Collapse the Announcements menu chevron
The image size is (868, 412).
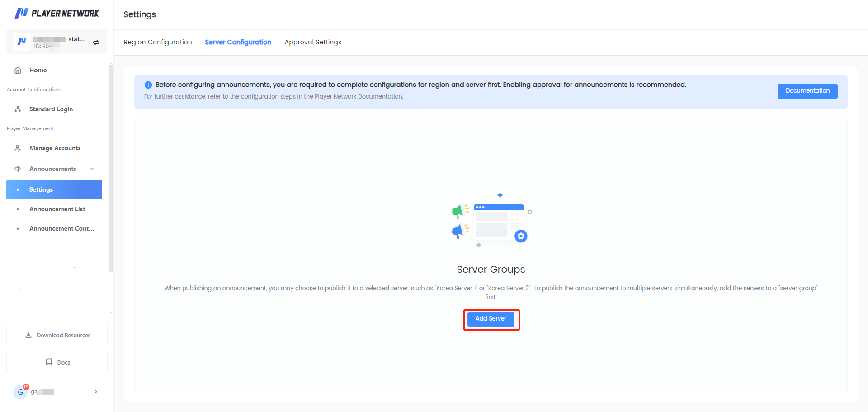(x=92, y=169)
